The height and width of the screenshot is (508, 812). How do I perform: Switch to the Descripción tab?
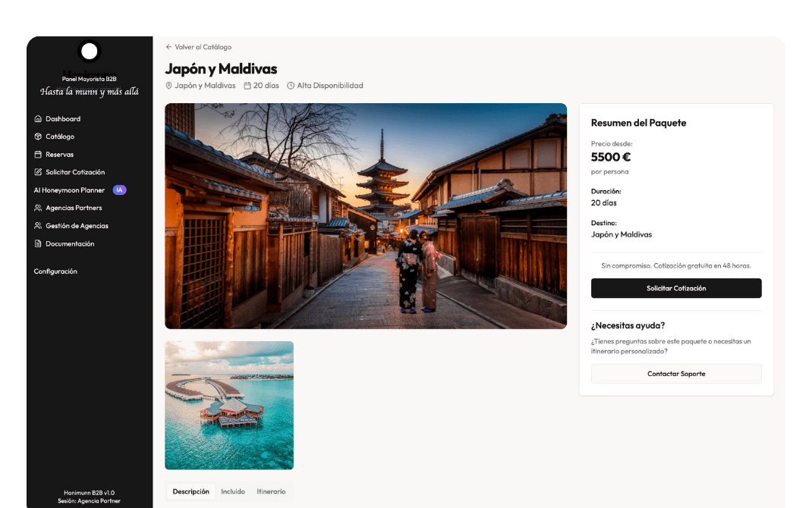[x=190, y=491]
